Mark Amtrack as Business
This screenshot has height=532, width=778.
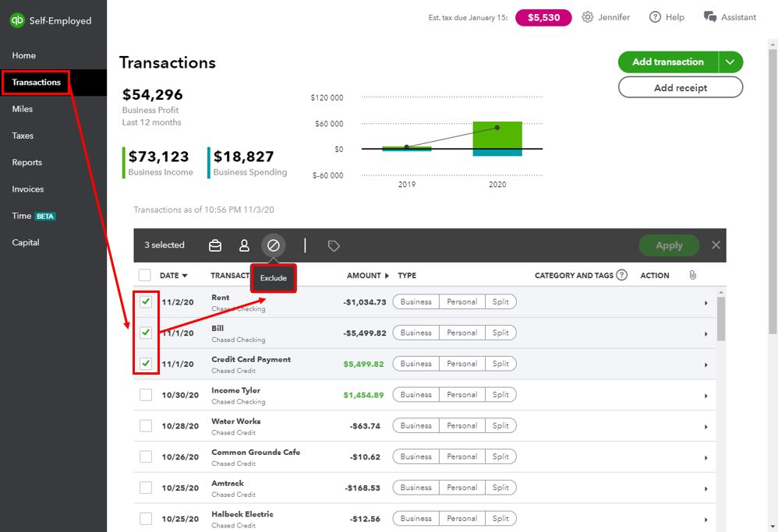point(416,488)
